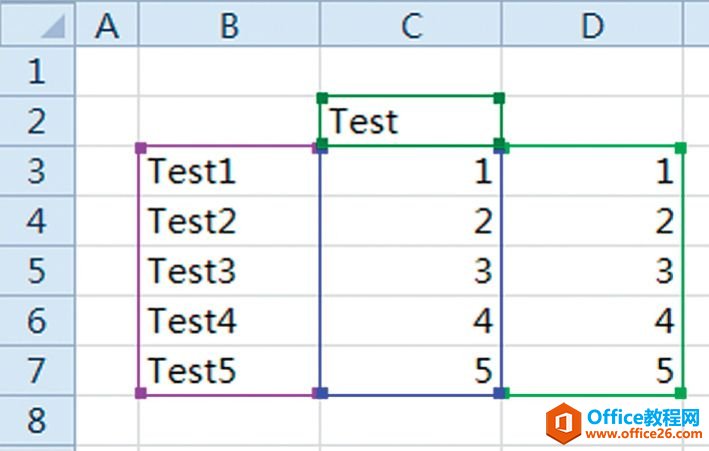709x451 pixels.
Task: Click the purple range handle at B3 corner
Action: tap(141, 148)
